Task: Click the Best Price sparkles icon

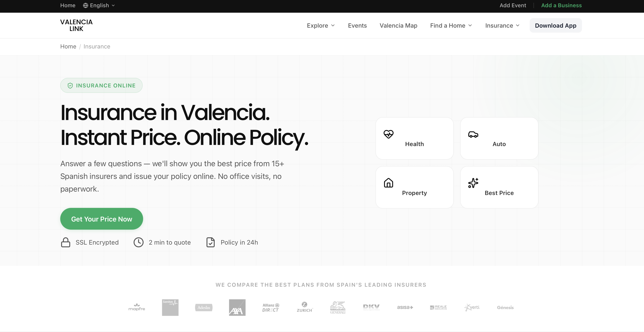Action: (473, 183)
